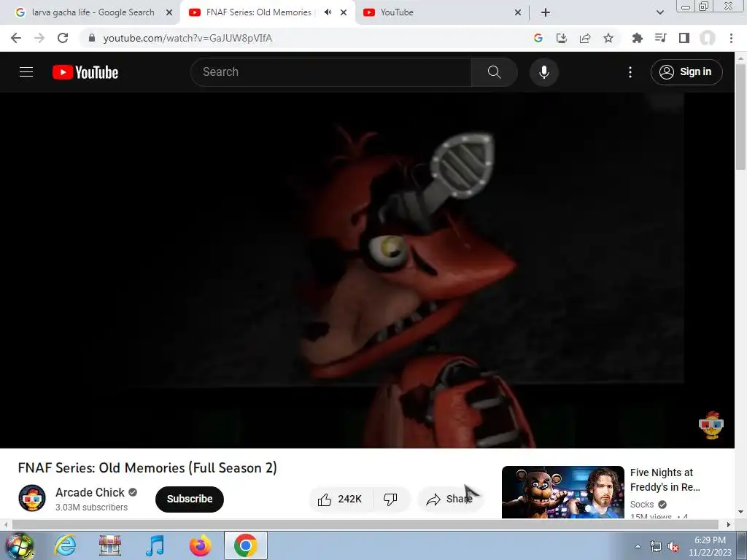
Task: Open Chrome profile avatar
Action: point(708,38)
